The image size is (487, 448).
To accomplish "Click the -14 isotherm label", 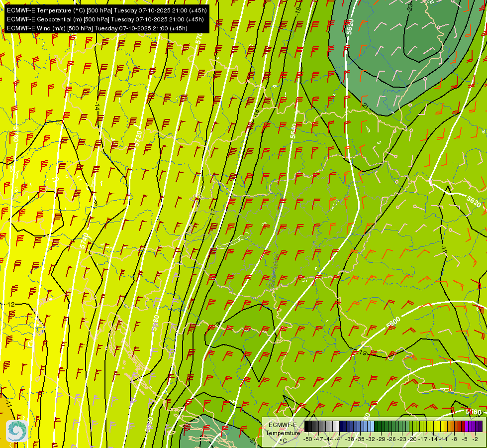I will point(97,107).
